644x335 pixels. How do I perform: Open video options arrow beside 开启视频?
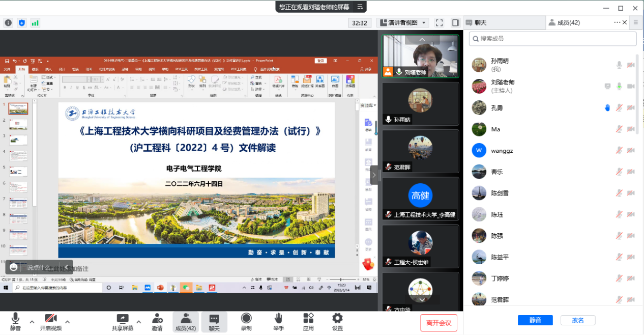coord(67,322)
